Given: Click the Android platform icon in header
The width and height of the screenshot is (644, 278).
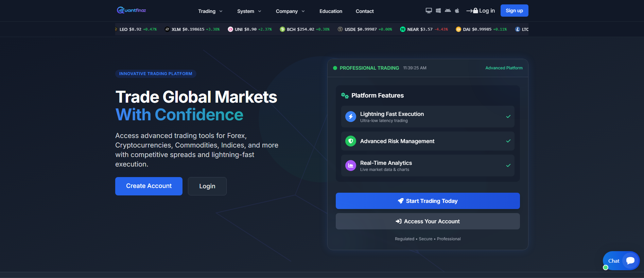Looking at the screenshot, I should 448,11.
